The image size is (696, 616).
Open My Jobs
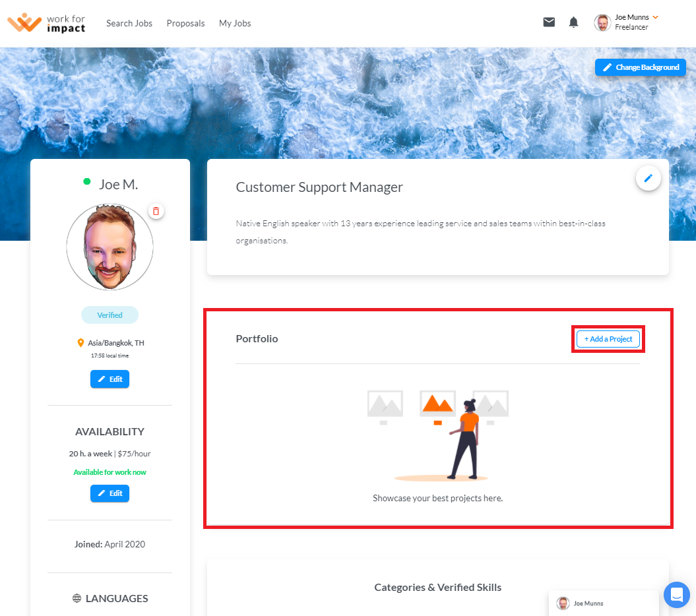[x=235, y=23]
